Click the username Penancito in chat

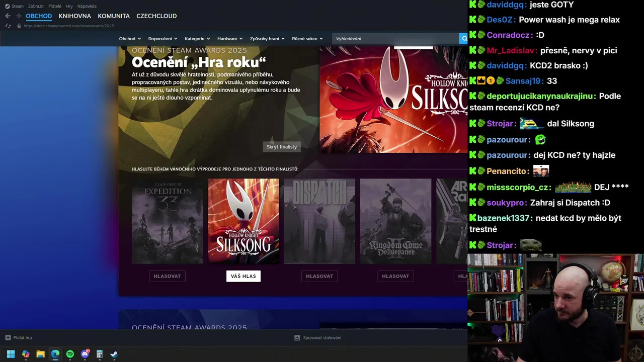(x=506, y=171)
